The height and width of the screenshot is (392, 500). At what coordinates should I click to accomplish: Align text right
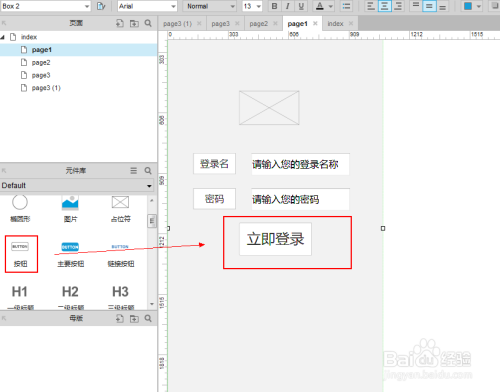point(398,6)
